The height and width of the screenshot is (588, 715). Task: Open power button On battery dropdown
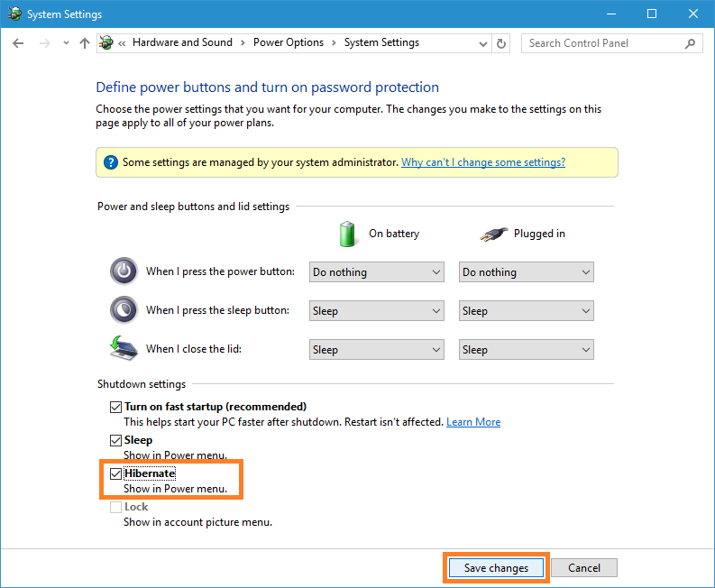377,272
